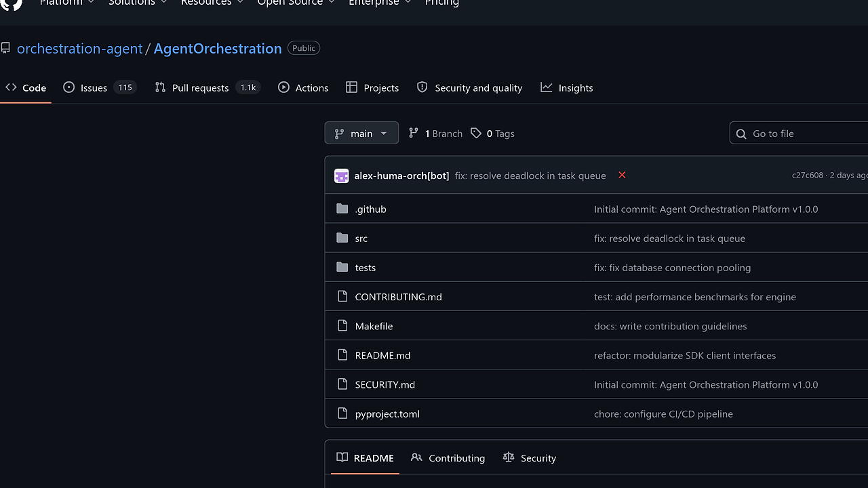Open the Actions tab
Image resolution: width=868 pixels, height=488 pixels.
[x=303, y=87]
